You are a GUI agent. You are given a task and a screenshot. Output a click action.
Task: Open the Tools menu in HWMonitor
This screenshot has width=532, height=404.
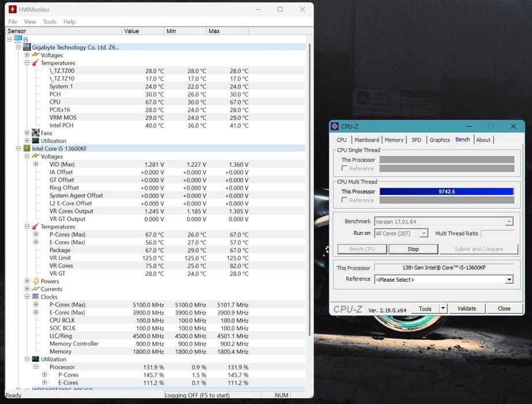coord(50,22)
